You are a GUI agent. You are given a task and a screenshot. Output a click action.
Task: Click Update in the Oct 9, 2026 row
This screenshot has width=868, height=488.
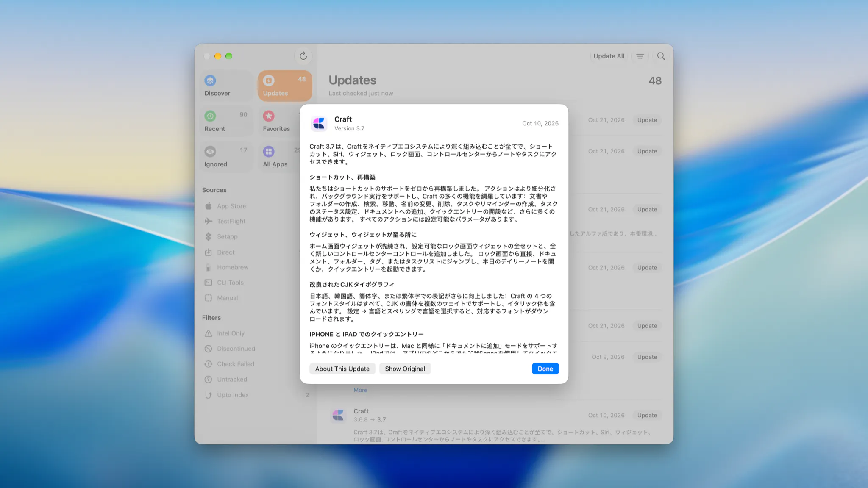click(647, 357)
